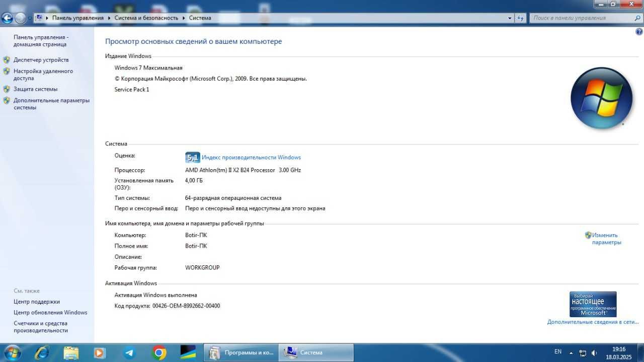644x362 pixels.
Task: Open the address bar history dropdown
Action: pos(510,18)
